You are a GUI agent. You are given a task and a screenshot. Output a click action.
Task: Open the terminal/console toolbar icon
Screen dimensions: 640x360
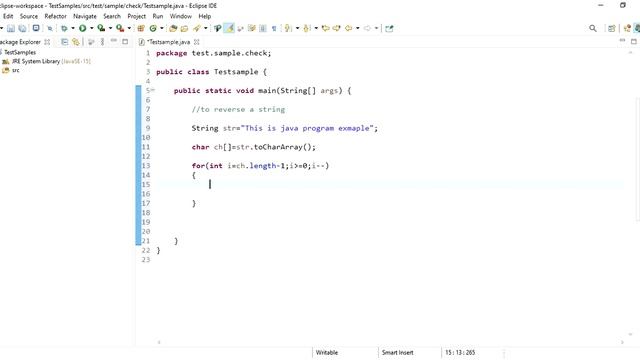[36, 28]
